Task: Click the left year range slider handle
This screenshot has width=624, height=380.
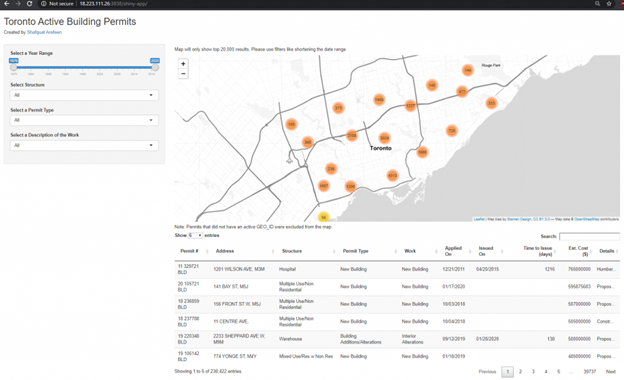Action: (x=14, y=67)
